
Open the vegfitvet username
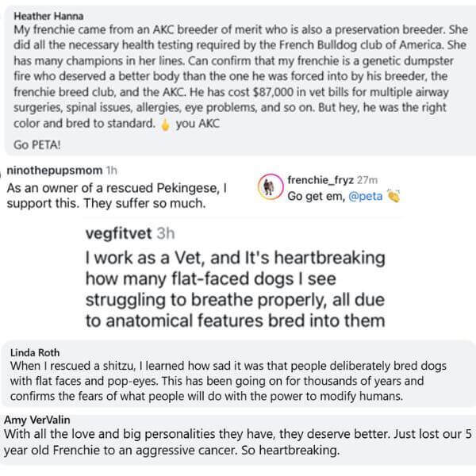pyautogui.click(x=119, y=233)
